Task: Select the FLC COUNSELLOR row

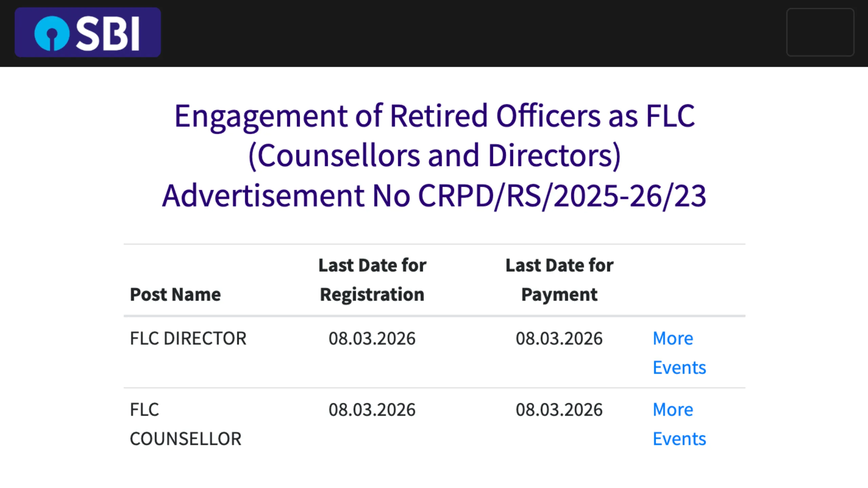Action: click(x=185, y=424)
